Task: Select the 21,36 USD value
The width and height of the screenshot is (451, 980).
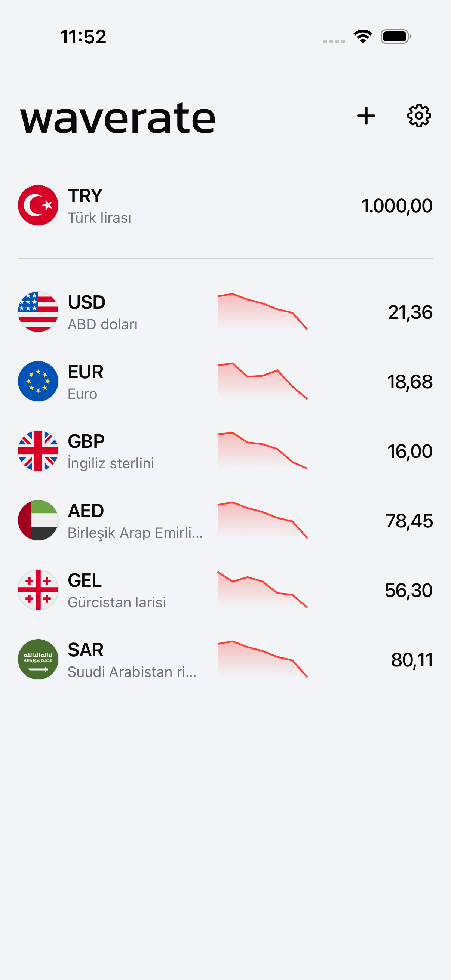Action: [410, 312]
